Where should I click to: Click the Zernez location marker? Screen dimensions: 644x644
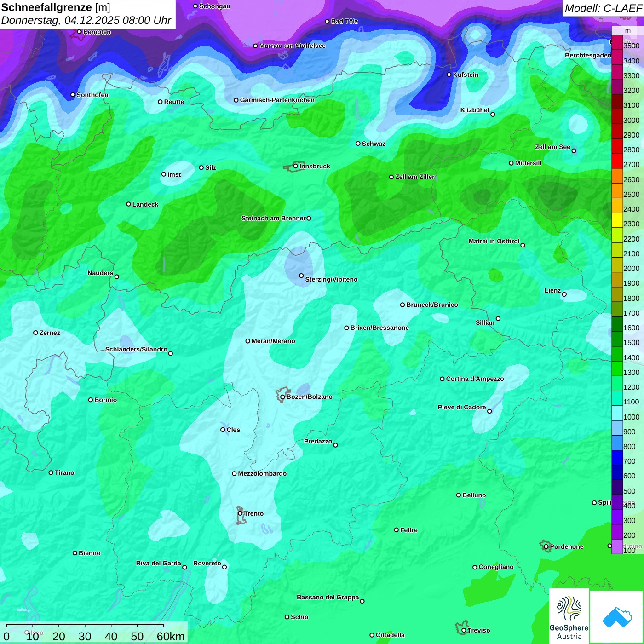coord(35,333)
